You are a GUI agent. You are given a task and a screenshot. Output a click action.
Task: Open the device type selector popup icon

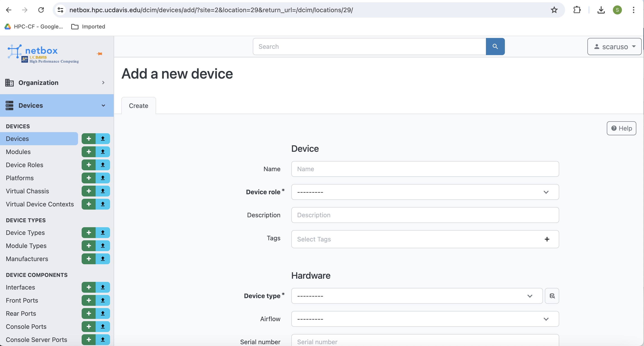(552, 296)
